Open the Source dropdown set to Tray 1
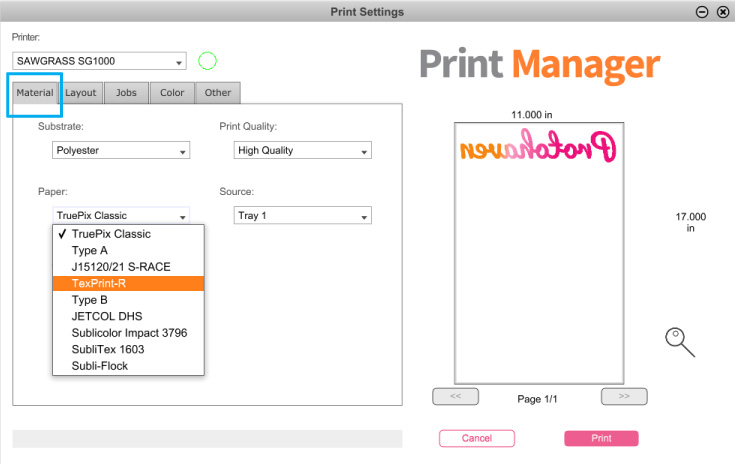The height and width of the screenshot is (464, 735). (x=302, y=216)
